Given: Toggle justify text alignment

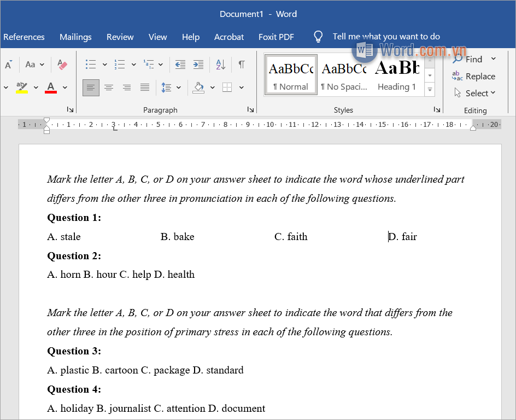Looking at the screenshot, I should click(x=145, y=87).
